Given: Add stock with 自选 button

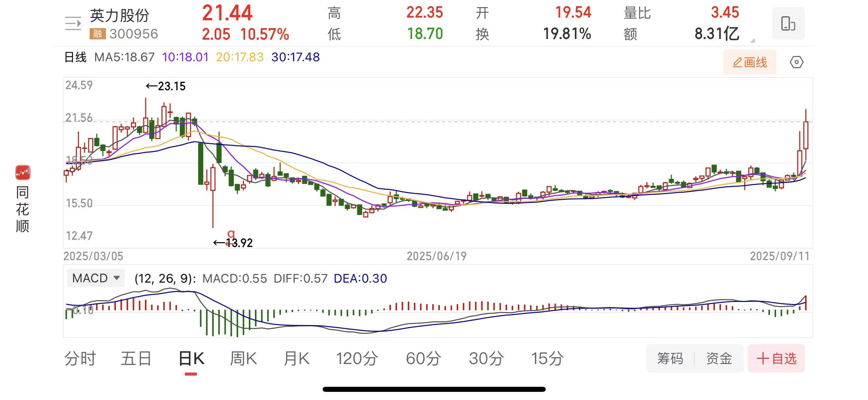Looking at the screenshot, I should (776, 358).
